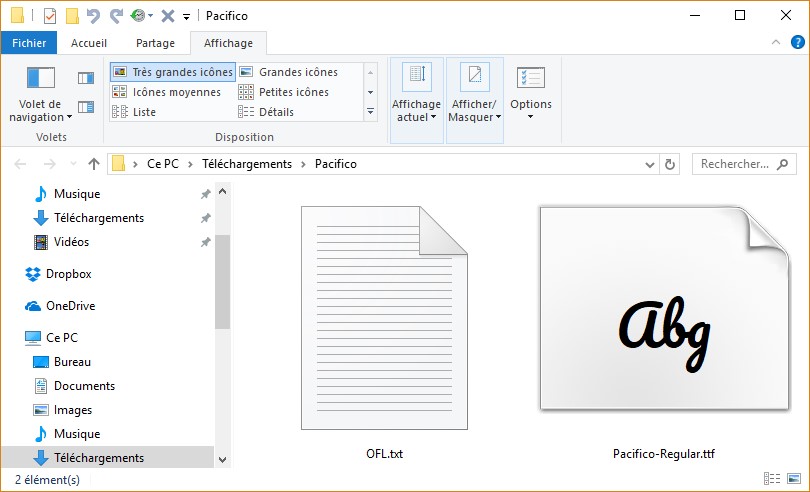
Task: Open the Fichier menu
Action: pyautogui.click(x=29, y=43)
